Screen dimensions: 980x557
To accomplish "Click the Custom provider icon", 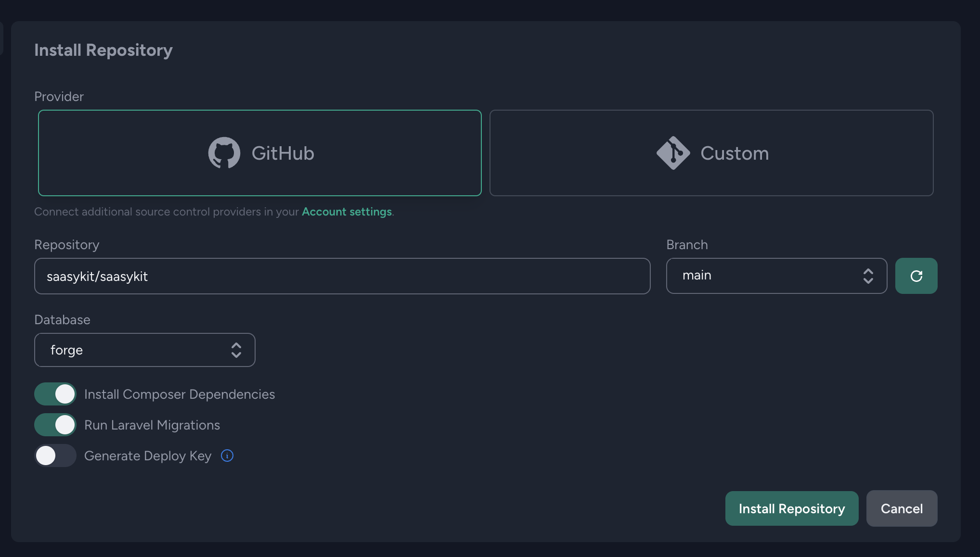I will pos(673,152).
